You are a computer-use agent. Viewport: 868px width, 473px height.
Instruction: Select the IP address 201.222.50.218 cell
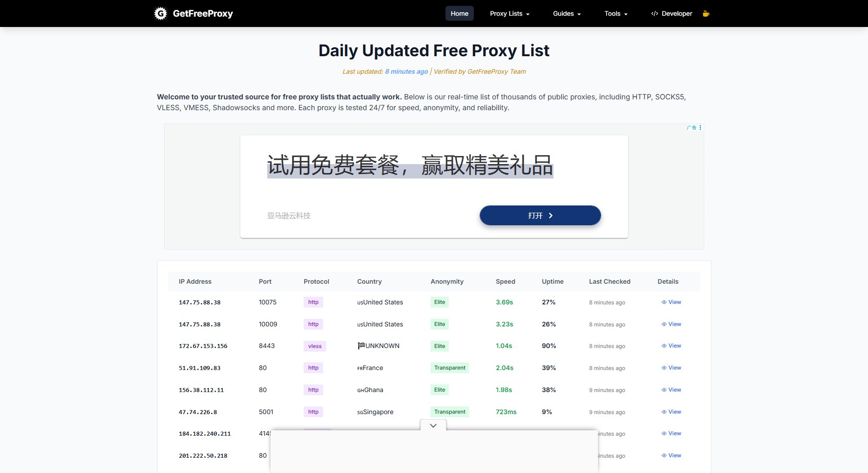(202, 455)
